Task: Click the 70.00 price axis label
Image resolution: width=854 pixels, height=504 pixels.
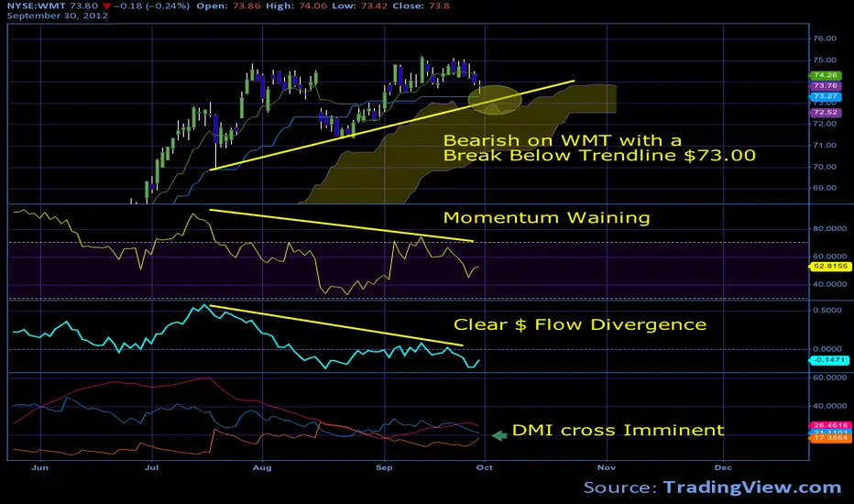Action: tap(825, 167)
